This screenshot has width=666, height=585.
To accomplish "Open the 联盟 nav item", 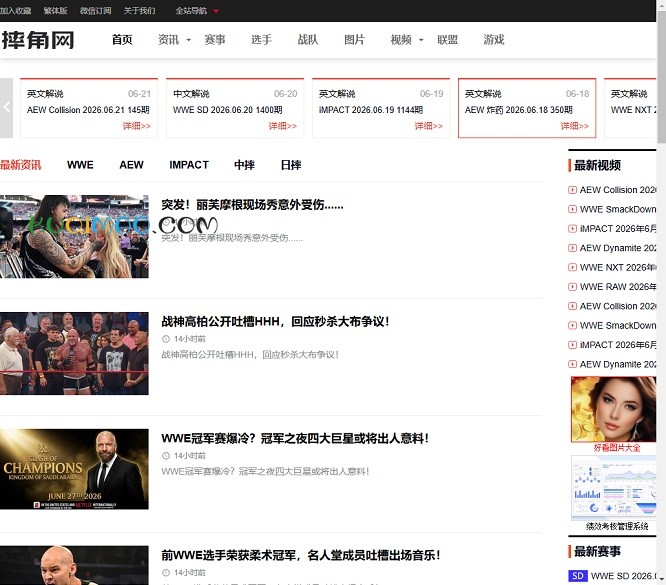I will point(448,40).
